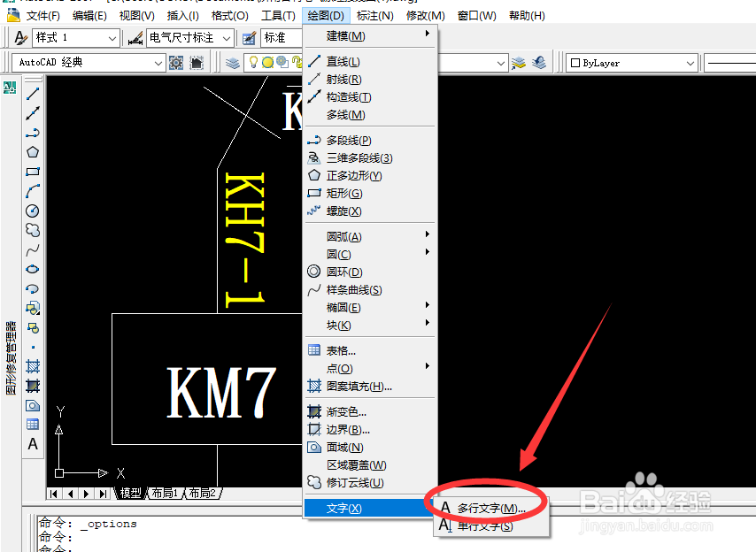Screen dimensions: 756x552
Task: Toggle the layer on/off lightbulb icon
Action: (253, 62)
